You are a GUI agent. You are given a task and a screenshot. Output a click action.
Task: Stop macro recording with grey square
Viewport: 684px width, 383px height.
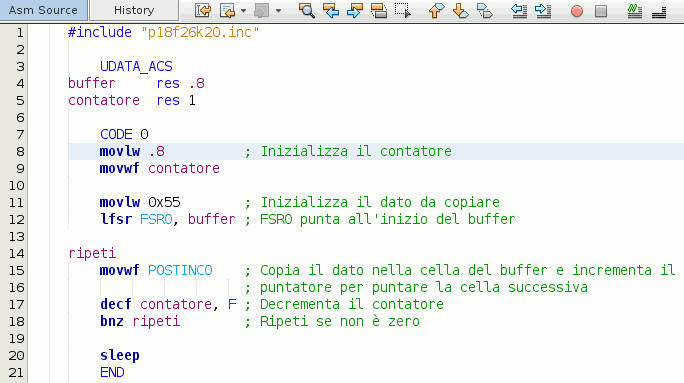pyautogui.click(x=601, y=10)
